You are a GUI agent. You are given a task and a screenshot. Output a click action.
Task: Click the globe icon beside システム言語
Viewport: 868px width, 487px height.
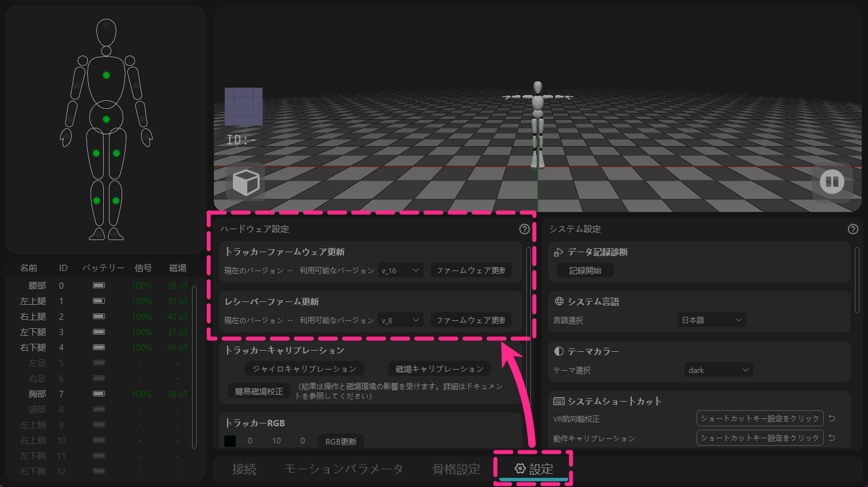(559, 301)
